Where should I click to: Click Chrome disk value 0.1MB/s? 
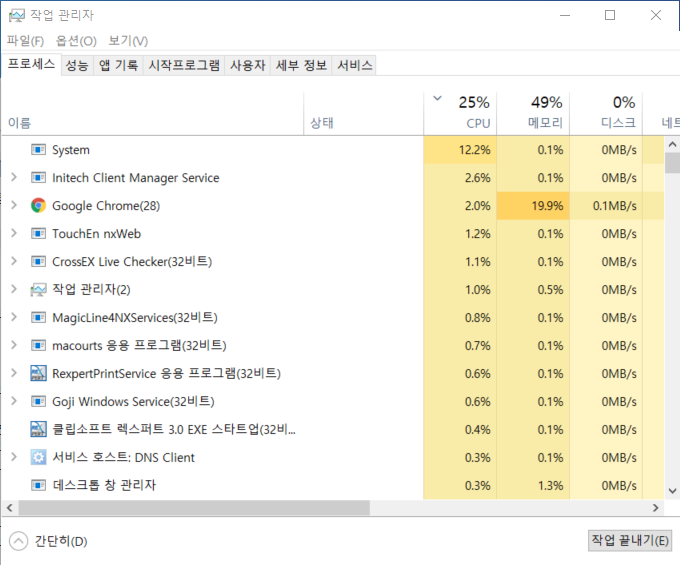pyautogui.click(x=615, y=206)
